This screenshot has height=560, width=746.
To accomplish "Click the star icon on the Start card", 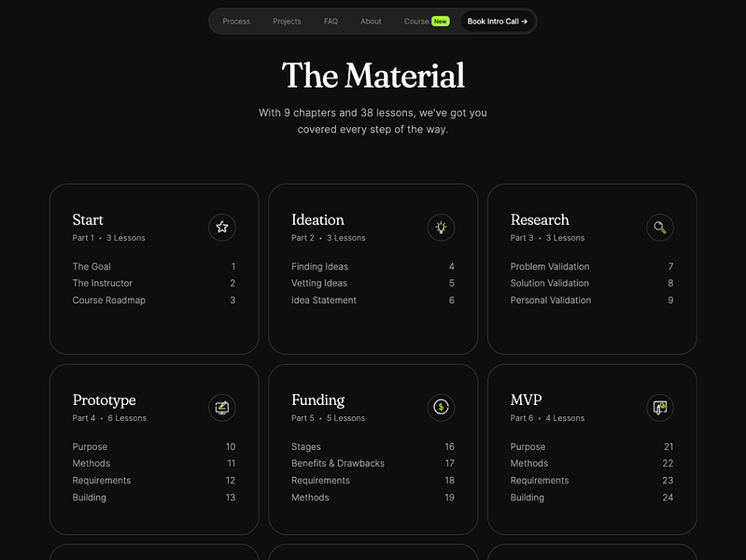I will [x=221, y=227].
